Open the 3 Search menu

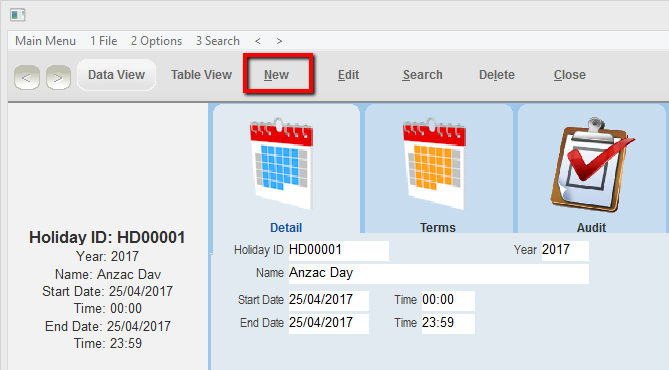218,41
